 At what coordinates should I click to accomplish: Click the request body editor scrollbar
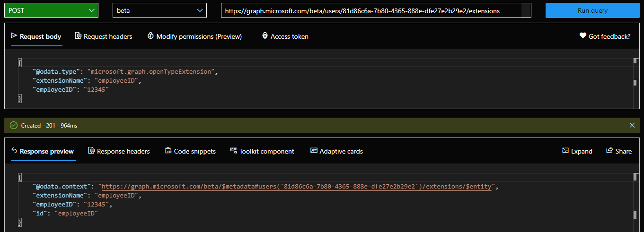coord(635,83)
